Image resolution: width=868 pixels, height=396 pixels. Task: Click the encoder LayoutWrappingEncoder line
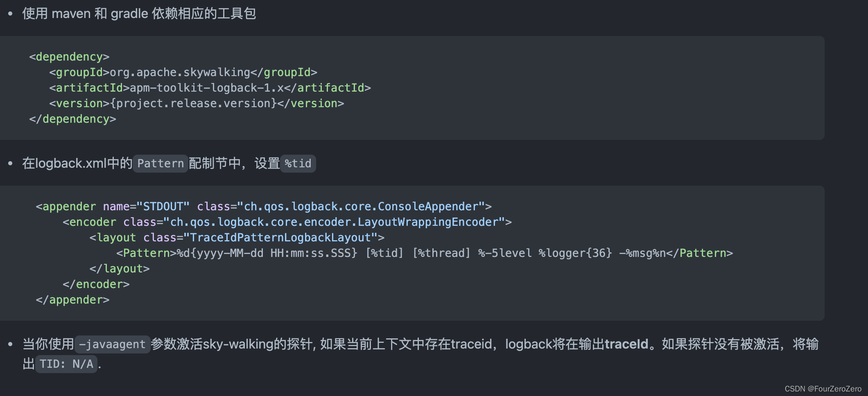pos(287,222)
